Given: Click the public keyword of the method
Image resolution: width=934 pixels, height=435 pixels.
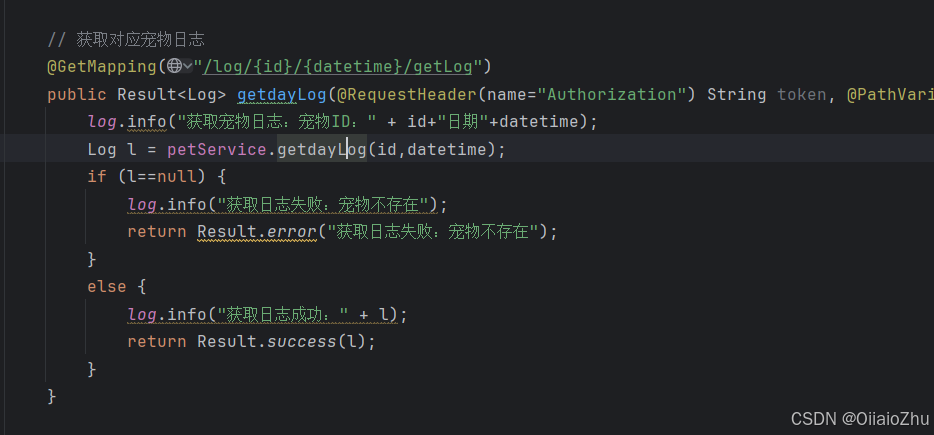Looking at the screenshot, I should pyautogui.click(x=77, y=94).
